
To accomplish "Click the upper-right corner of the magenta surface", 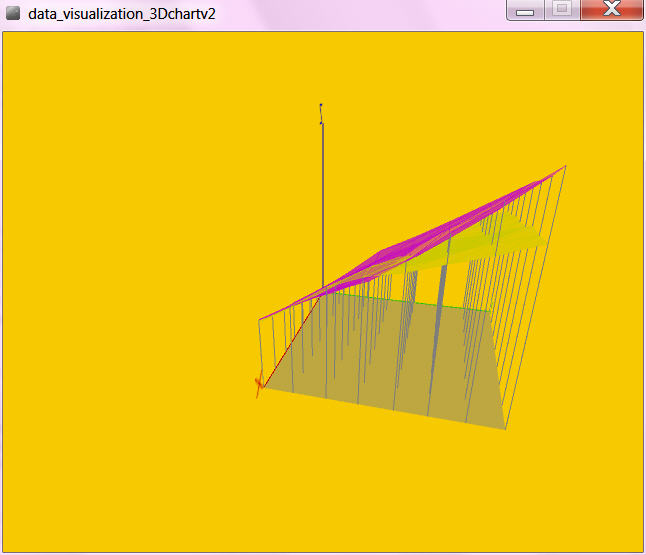I will 565,167.
